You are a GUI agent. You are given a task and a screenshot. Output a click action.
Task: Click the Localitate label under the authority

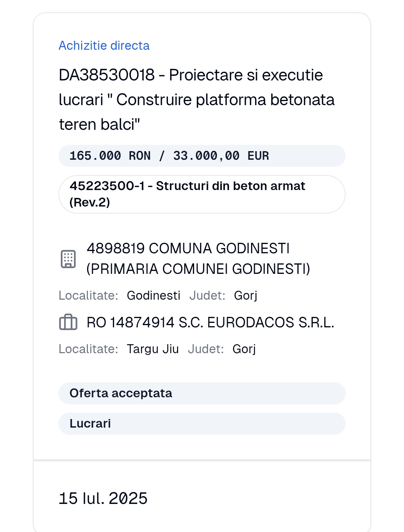[88, 296]
